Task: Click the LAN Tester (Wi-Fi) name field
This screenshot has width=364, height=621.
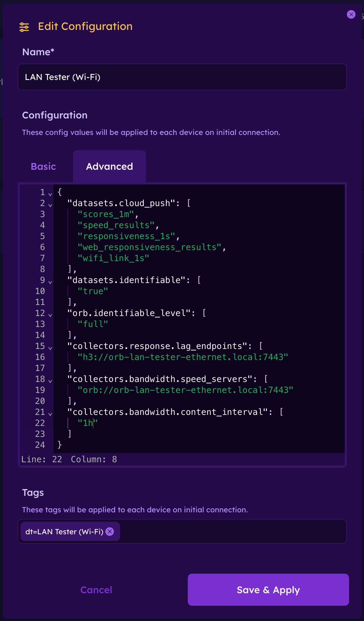Action: click(x=182, y=77)
